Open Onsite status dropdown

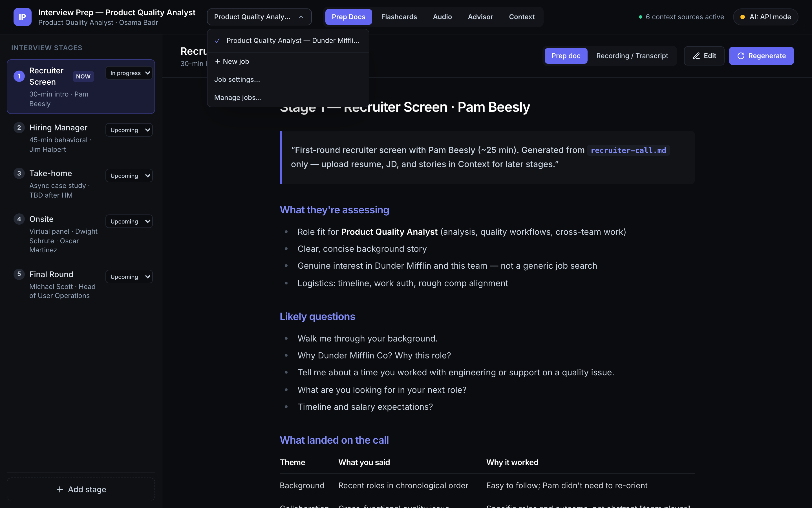(129, 222)
